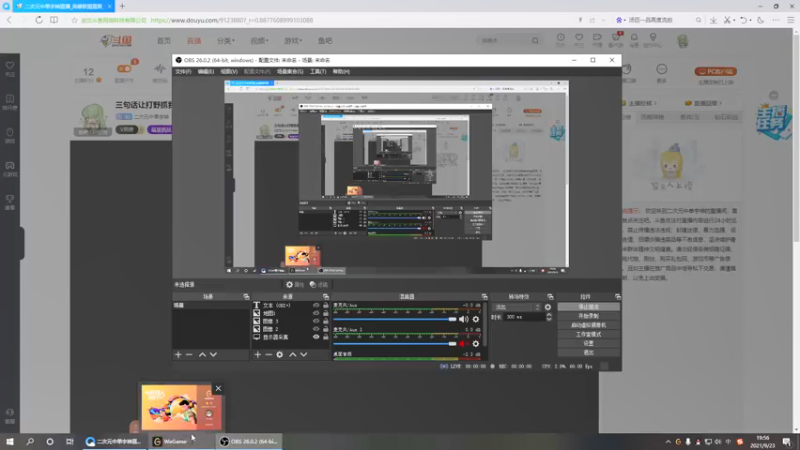Mute the first mic/Aux channel speaker icon
Image resolution: width=800 pixels, height=450 pixels.
point(463,319)
